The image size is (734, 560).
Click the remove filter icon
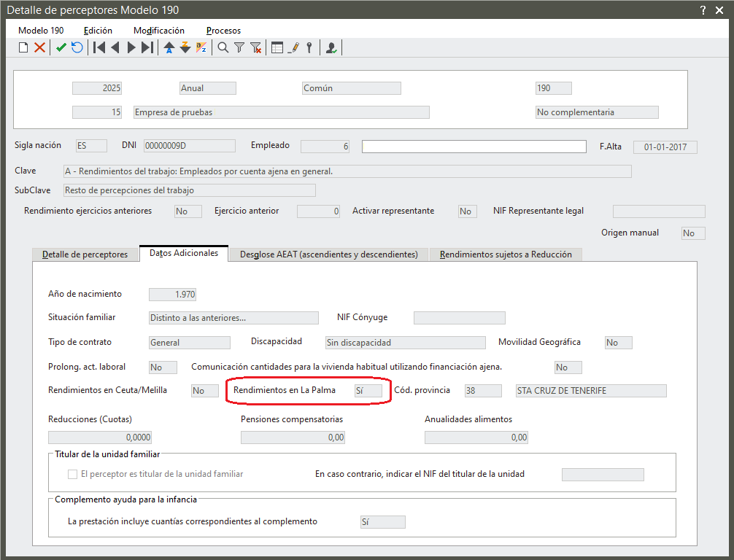tap(255, 47)
